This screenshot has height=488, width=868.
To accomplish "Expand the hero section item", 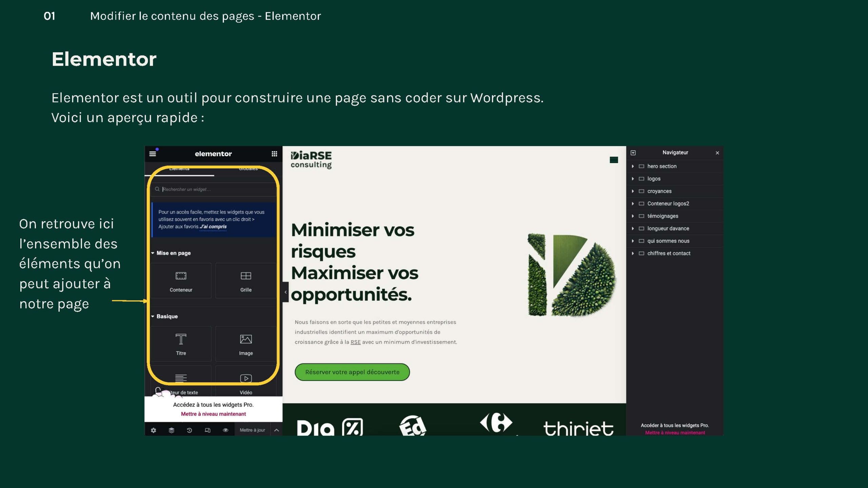I will (633, 166).
